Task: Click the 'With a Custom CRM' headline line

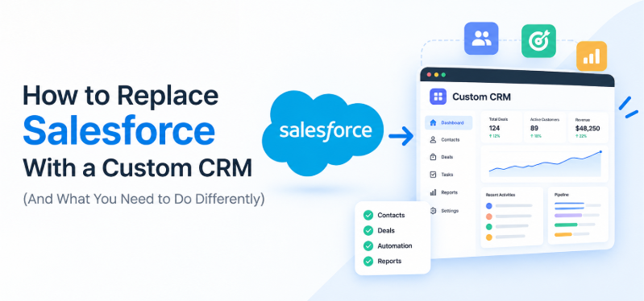Action: click(x=138, y=167)
